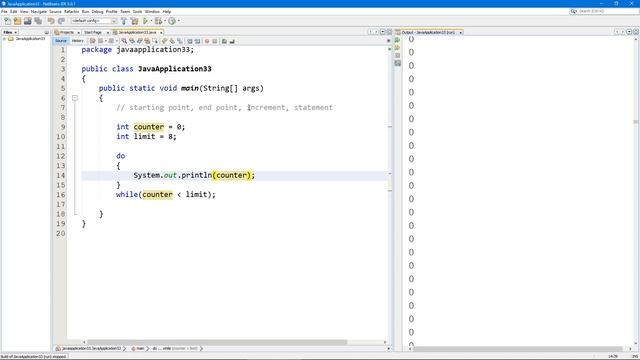
Task: Click the Stop Macro Recording icon
Action: pos(215,41)
